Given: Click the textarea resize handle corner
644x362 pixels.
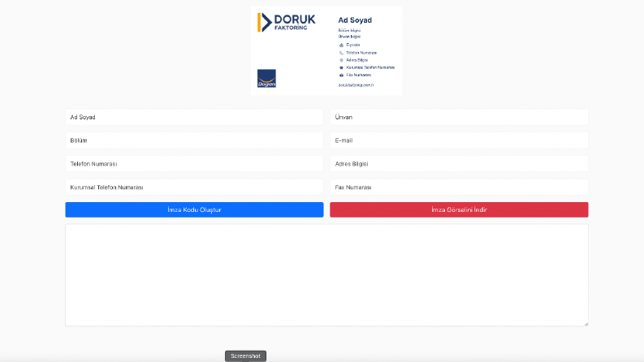Looking at the screenshot, I should pyautogui.click(x=586, y=324).
